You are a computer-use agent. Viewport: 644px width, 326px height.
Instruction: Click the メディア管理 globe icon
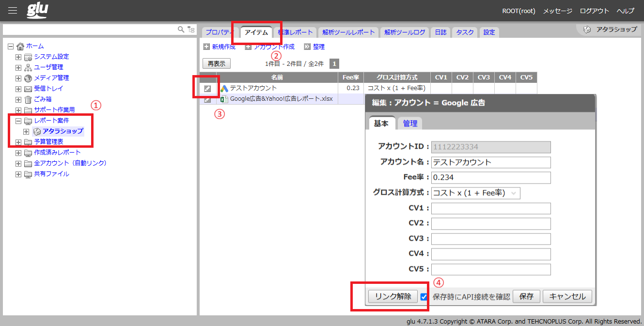28,78
